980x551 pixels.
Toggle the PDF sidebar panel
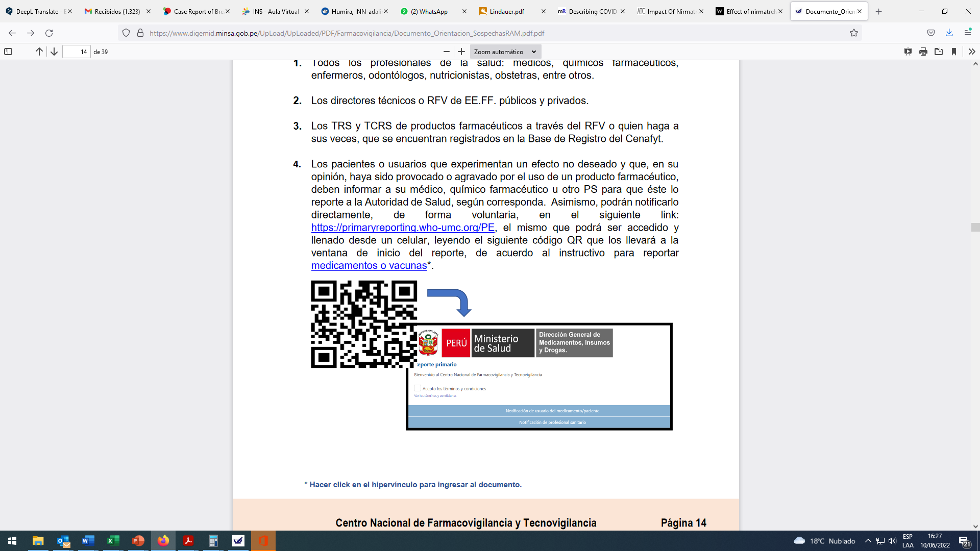coord(8,52)
